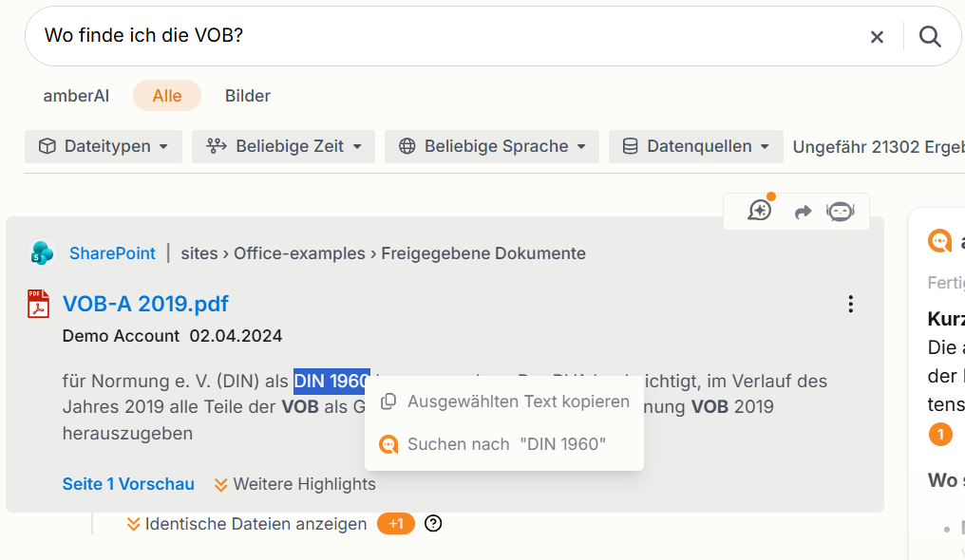Select Ausgewählten Text kopieren menu entry
The height and width of the screenshot is (560, 965).
point(504,401)
